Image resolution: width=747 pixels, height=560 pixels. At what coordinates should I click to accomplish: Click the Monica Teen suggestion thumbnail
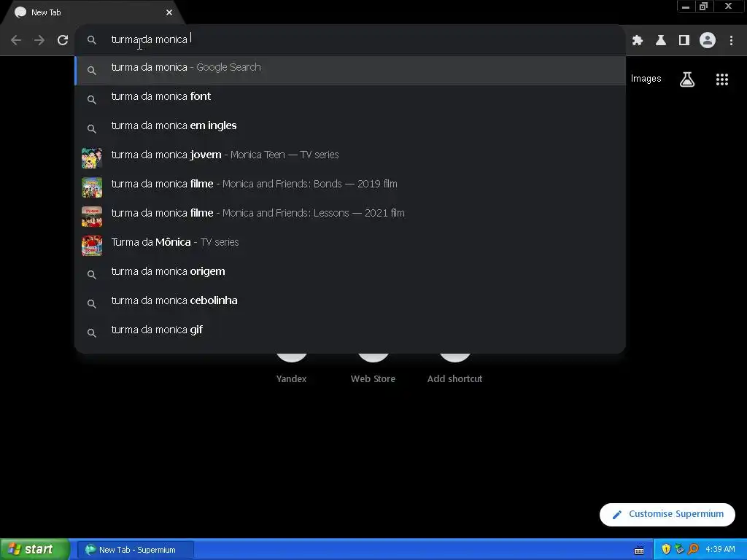click(91, 158)
